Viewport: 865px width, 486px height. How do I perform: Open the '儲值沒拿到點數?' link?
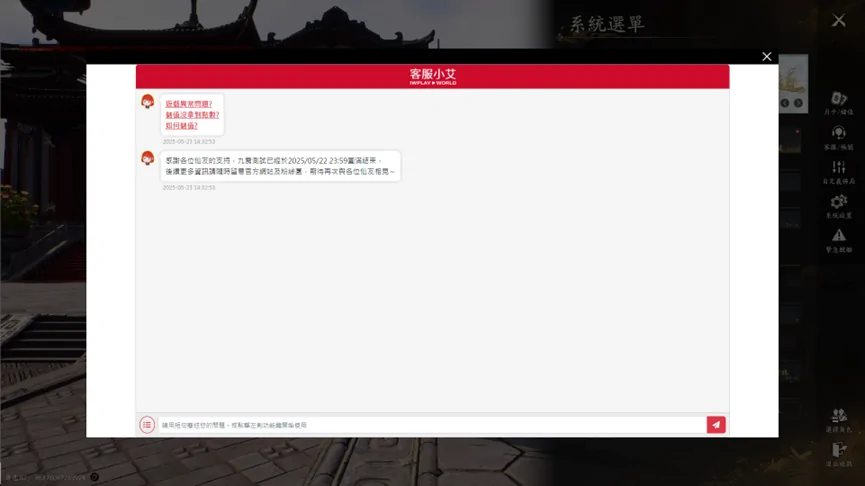[193, 115]
